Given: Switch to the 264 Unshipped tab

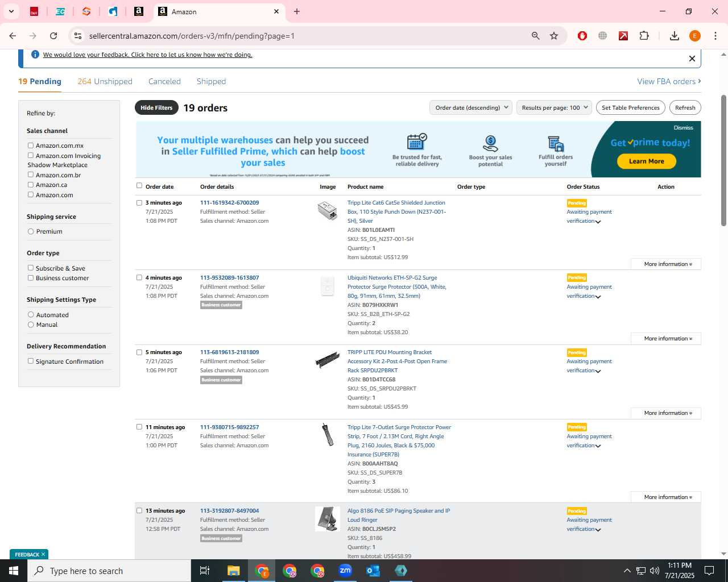Looking at the screenshot, I should tap(105, 81).
